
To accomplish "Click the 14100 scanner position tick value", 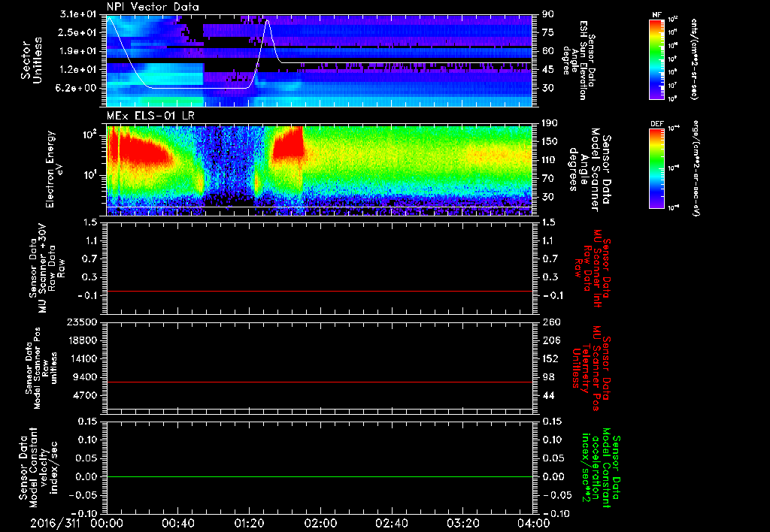I will [x=81, y=358].
